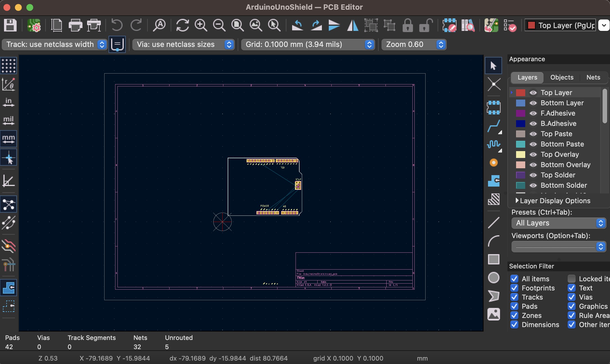This screenshot has height=364, width=610.
Task: Open the Footprint Editor
Action: (449, 25)
